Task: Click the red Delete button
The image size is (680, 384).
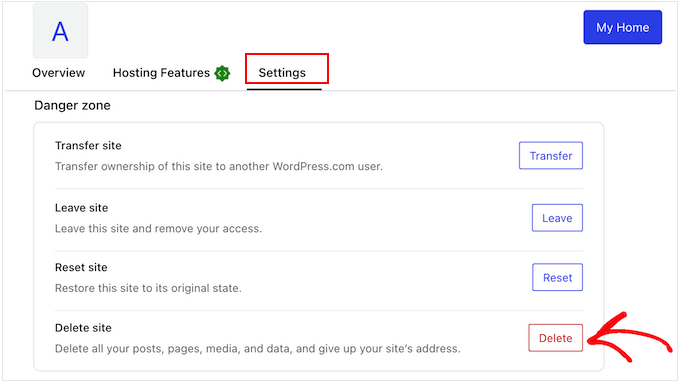Action: pos(556,338)
